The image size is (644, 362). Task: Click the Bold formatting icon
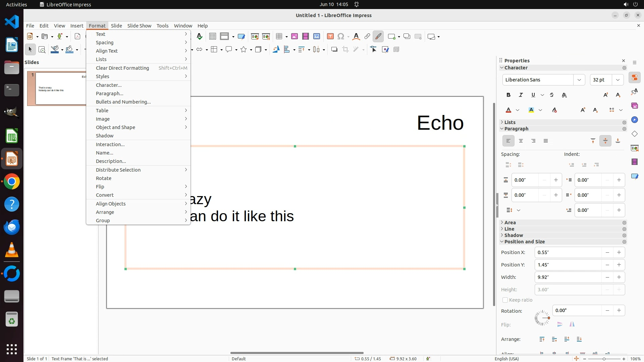click(508, 95)
